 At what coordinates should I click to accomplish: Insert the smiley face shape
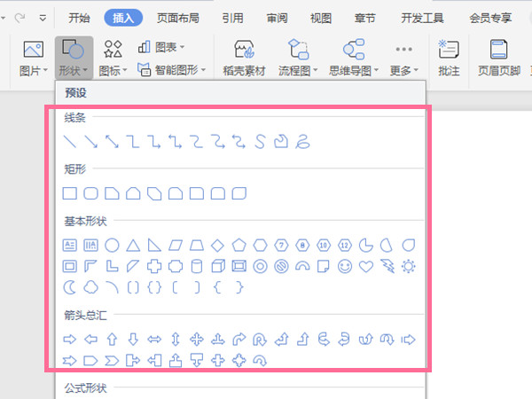[345, 266]
